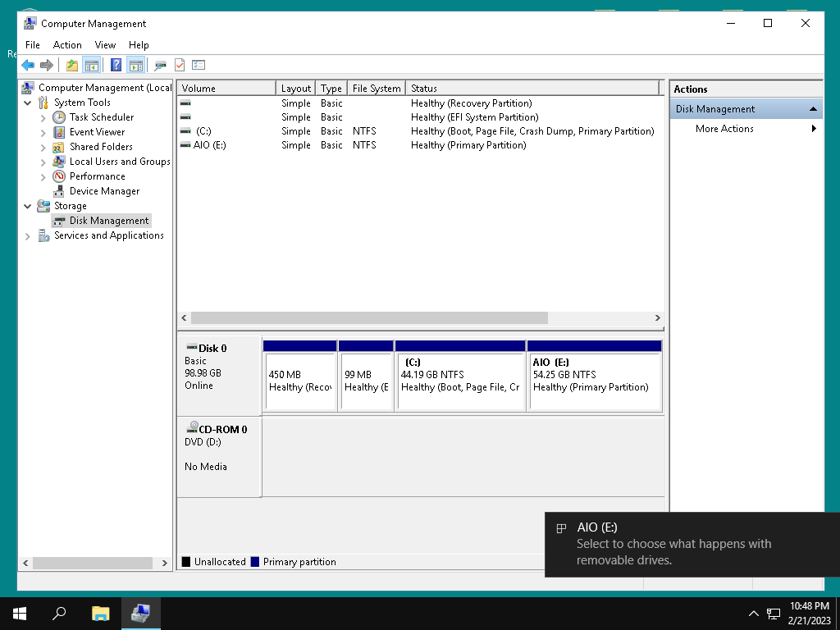Open Help via the blue question mark icon
Screen dimensions: 840x630
coord(116,66)
